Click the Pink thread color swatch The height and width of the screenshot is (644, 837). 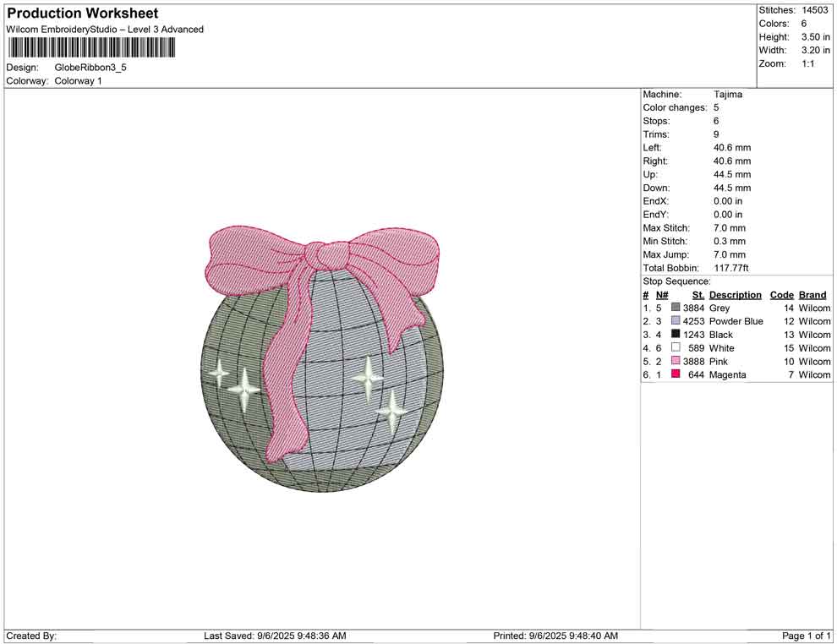[x=676, y=362]
